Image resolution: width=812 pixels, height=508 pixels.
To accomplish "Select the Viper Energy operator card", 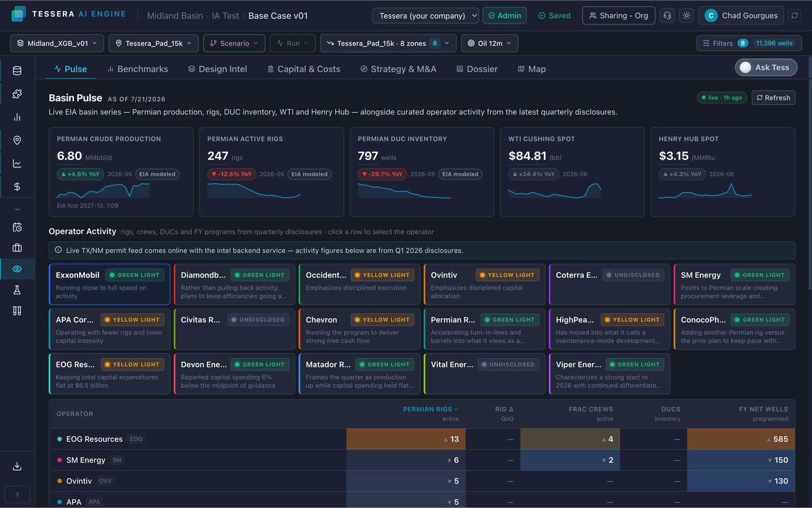I will tap(610, 374).
